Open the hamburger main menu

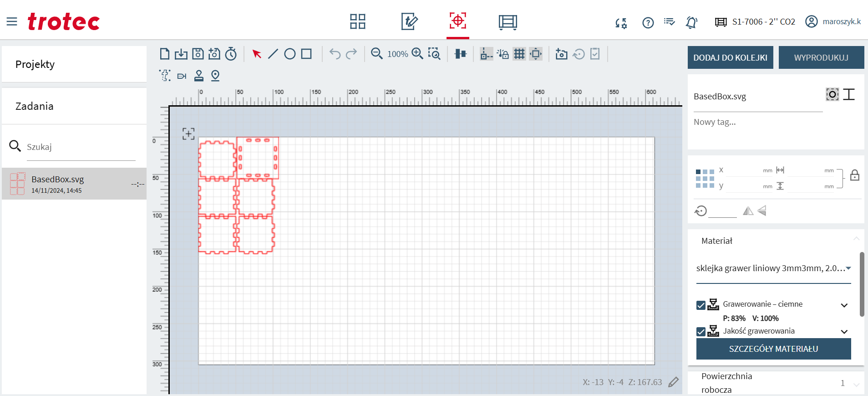click(x=12, y=21)
